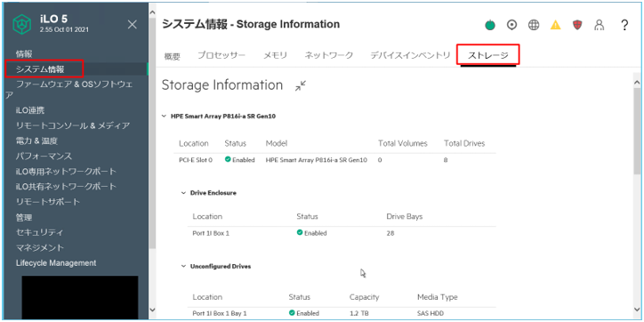Click the Drive Bays column header

(405, 216)
